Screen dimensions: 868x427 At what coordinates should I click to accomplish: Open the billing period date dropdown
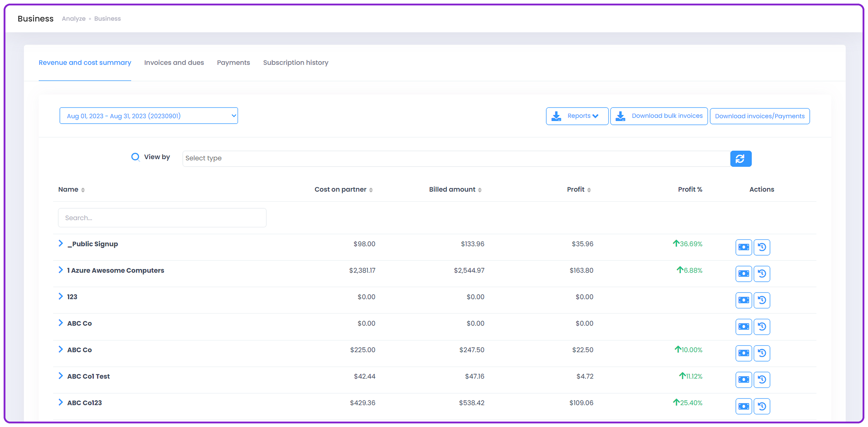[149, 116]
